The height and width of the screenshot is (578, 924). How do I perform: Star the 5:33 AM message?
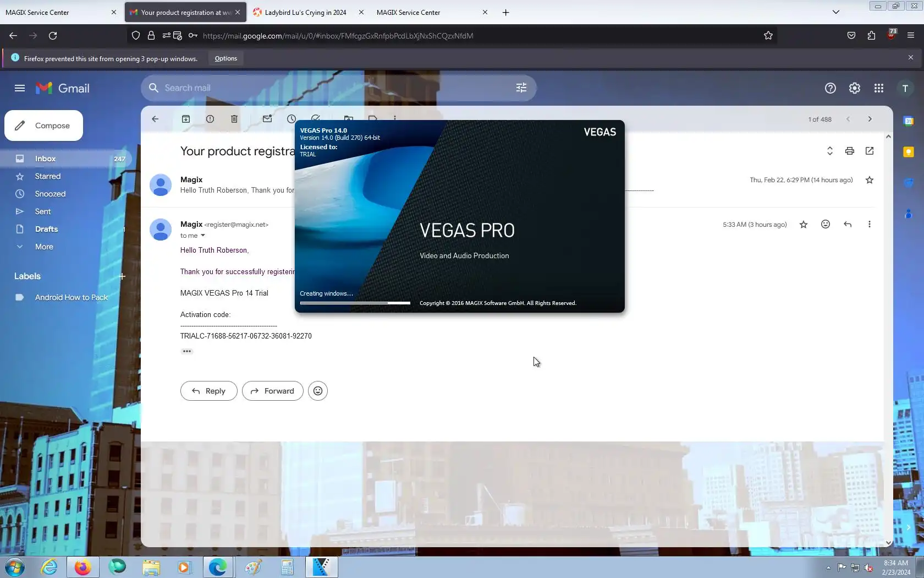click(804, 225)
